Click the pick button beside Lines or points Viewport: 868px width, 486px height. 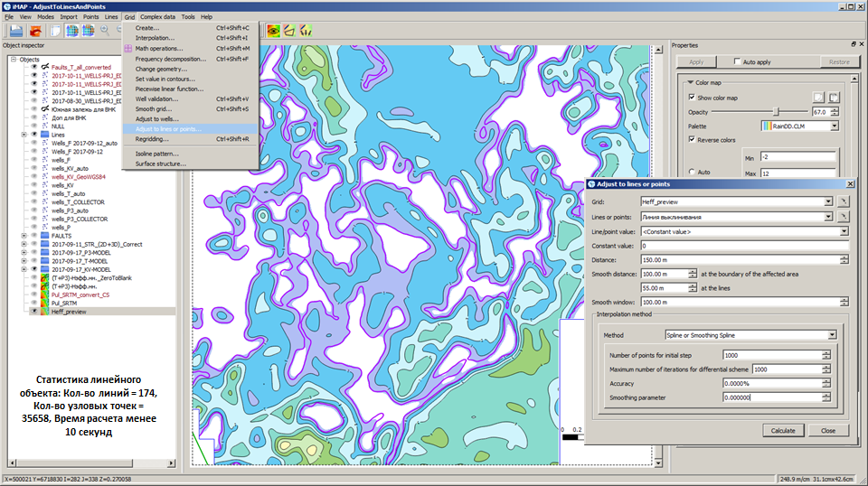click(x=844, y=217)
